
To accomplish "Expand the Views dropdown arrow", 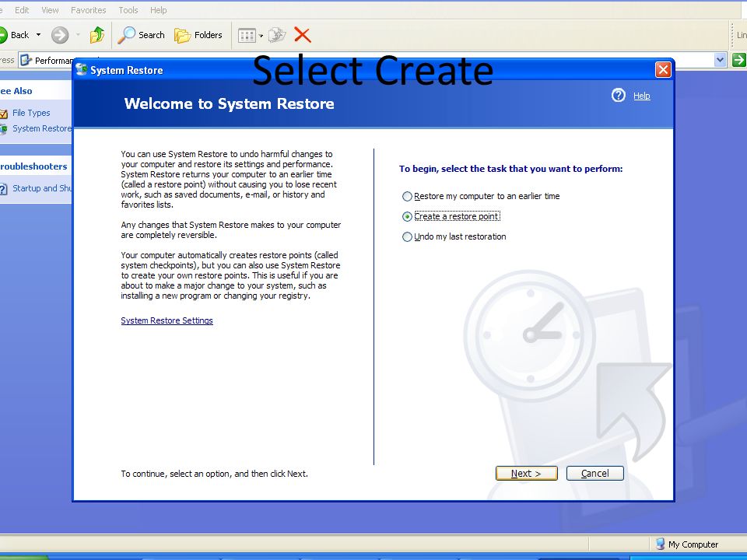I will click(x=261, y=36).
